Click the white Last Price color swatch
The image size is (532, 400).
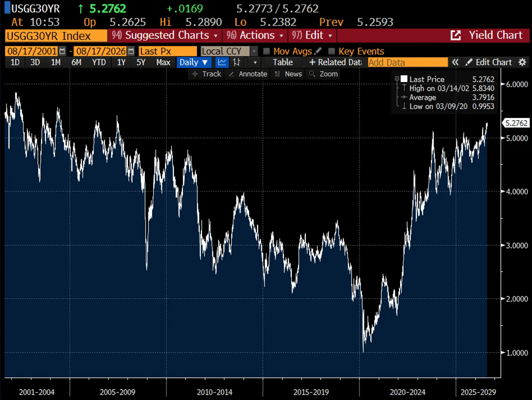pos(404,79)
